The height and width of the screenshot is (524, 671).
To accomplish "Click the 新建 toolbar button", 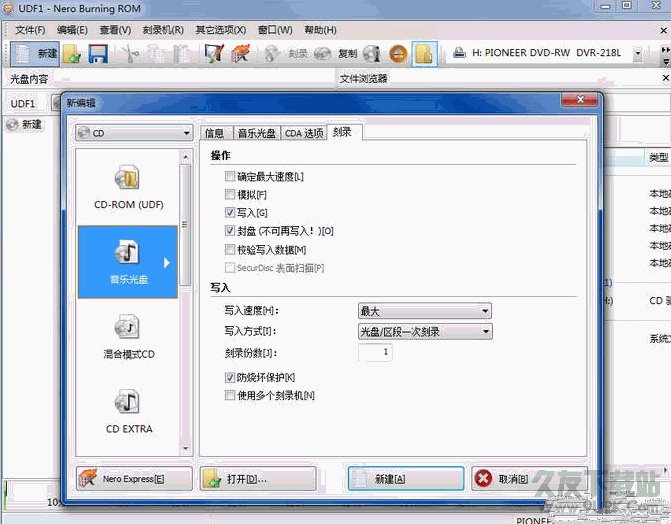I will [35, 54].
